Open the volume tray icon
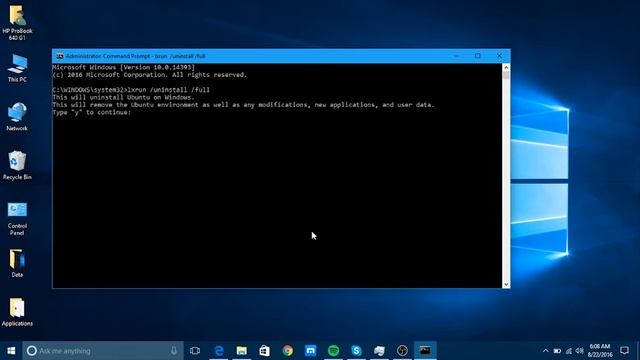 pos(580,351)
